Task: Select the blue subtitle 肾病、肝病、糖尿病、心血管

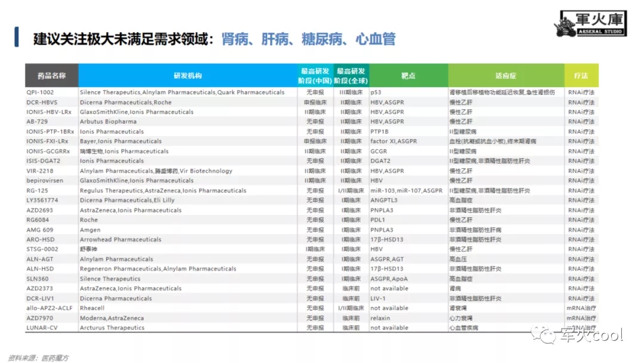Action: click(x=308, y=39)
